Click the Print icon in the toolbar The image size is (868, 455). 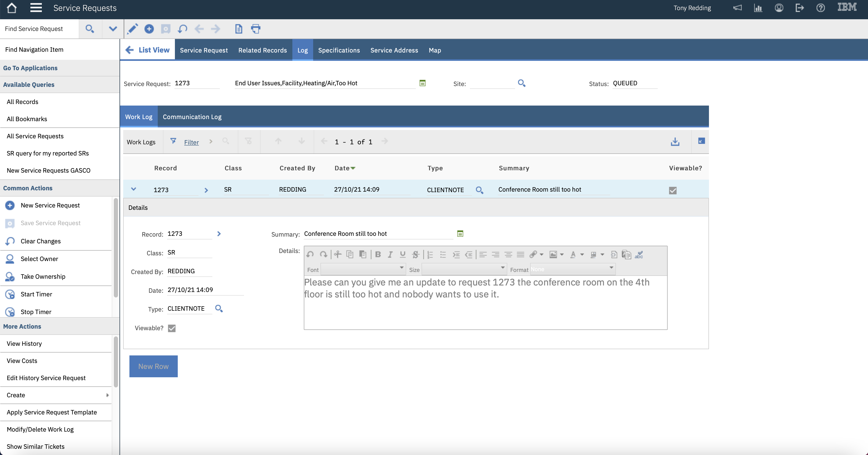(x=256, y=29)
